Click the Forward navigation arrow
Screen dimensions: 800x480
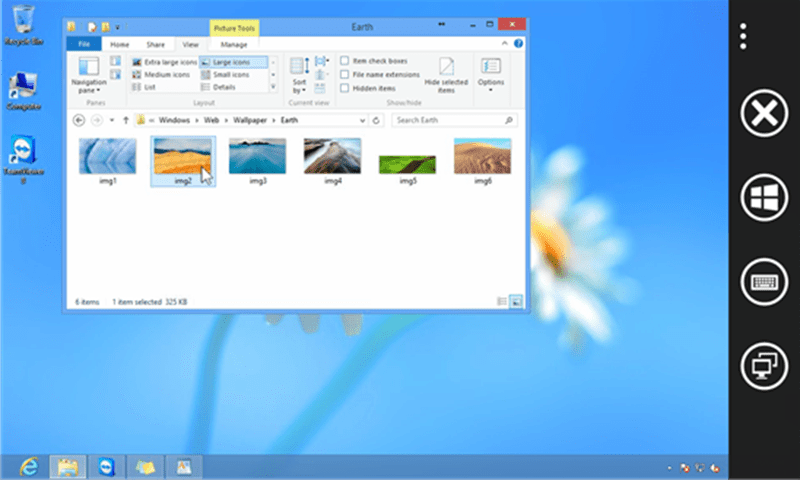(96, 120)
